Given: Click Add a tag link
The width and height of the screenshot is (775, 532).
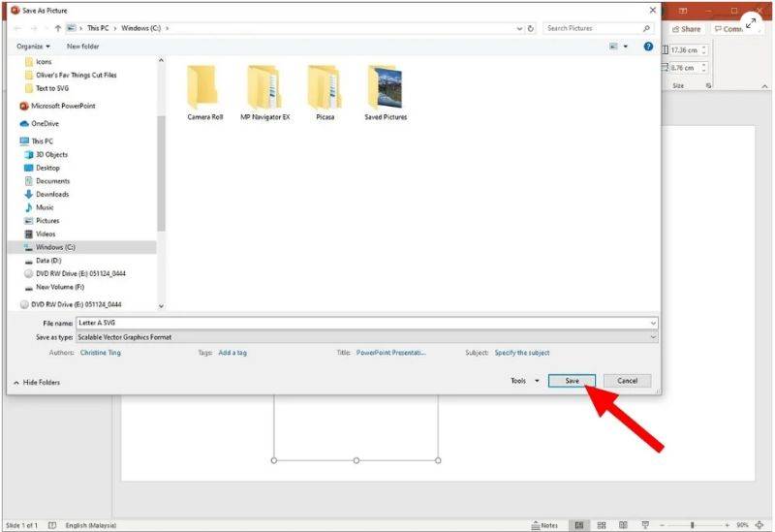Looking at the screenshot, I should pos(232,353).
